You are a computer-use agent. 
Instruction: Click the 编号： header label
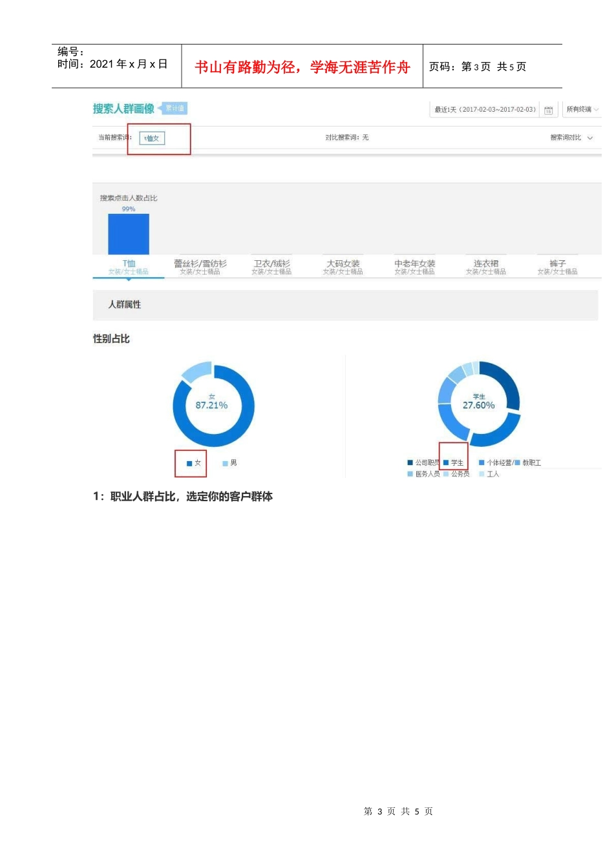click(x=70, y=52)
